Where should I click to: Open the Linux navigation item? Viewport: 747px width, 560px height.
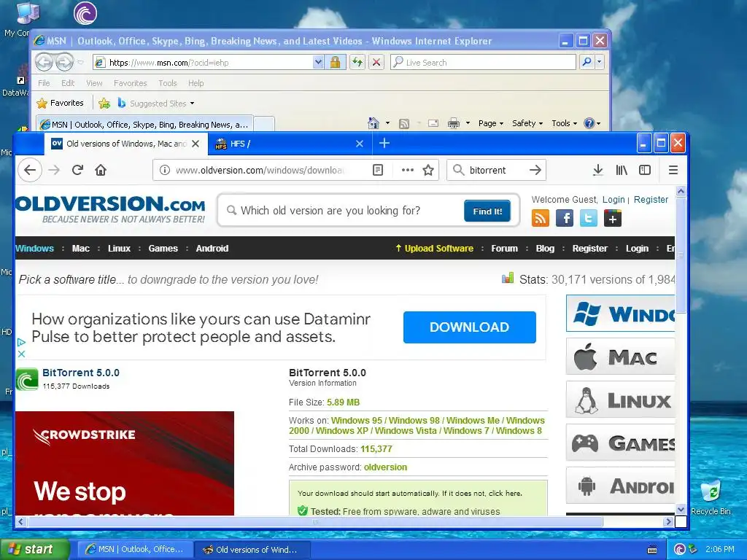click(119, 248)
